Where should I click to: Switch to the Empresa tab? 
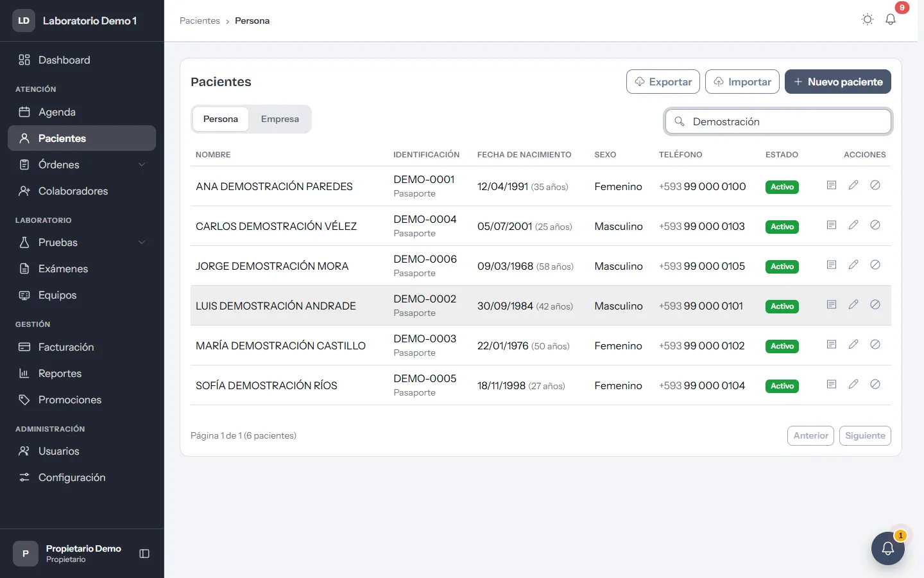[280, 119]
